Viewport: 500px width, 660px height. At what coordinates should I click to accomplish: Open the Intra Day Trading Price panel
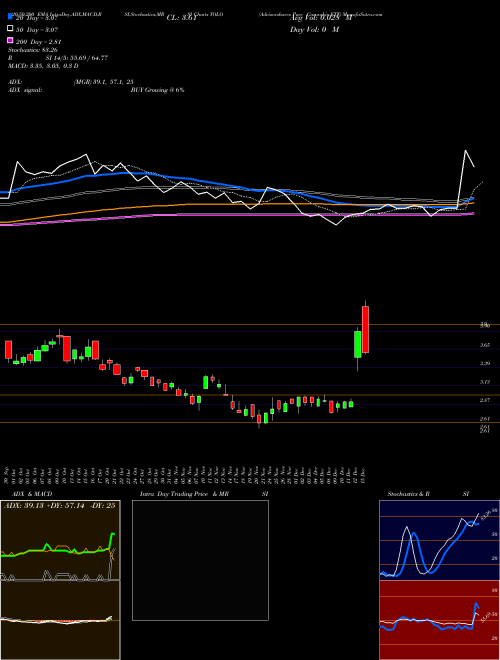pyautogui.click(x=200, y=560)
